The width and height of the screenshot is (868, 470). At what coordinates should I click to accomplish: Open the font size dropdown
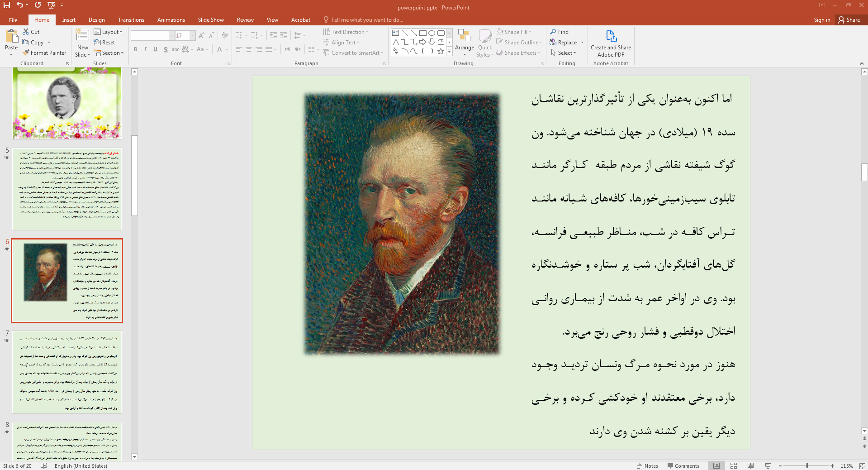click(193, 36)
